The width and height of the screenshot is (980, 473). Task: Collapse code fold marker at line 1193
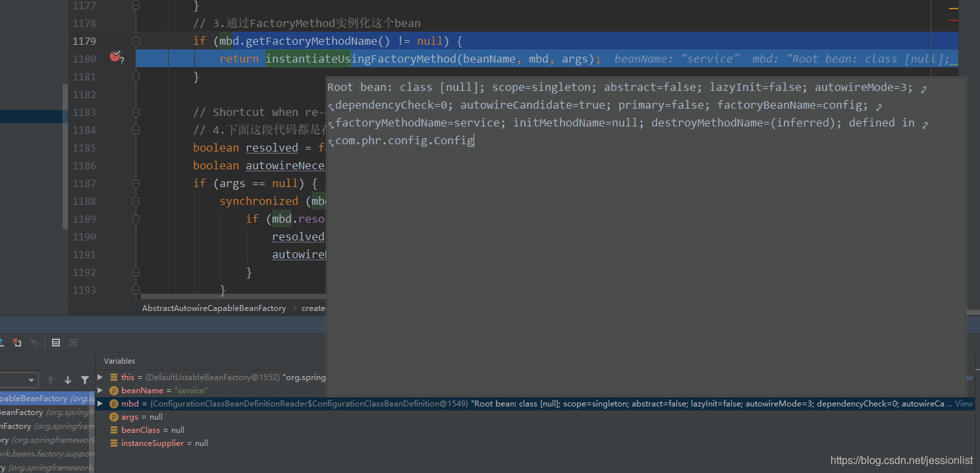point(136,290)
